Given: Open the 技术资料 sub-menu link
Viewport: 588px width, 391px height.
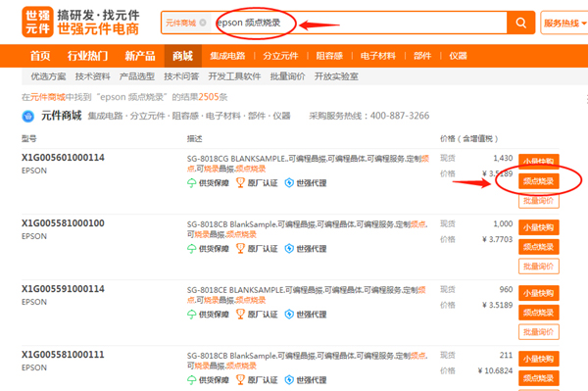Looking at the screenshot, I should 93,76.
